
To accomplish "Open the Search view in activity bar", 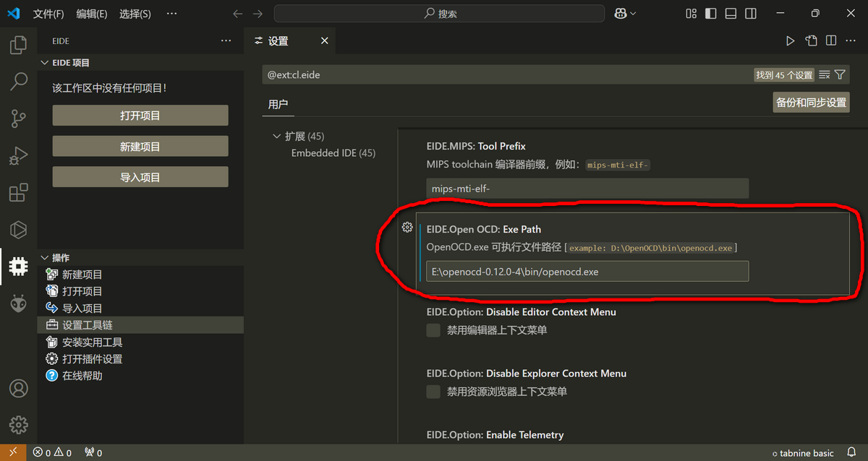I will [x=18, y=81].
